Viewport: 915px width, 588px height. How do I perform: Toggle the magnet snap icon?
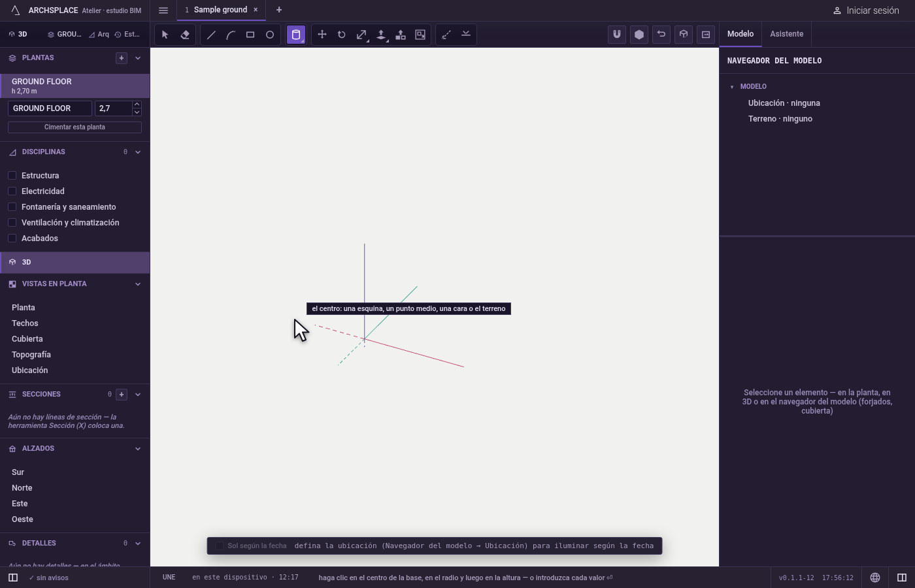pyautogui.click(x=617, y=35)
